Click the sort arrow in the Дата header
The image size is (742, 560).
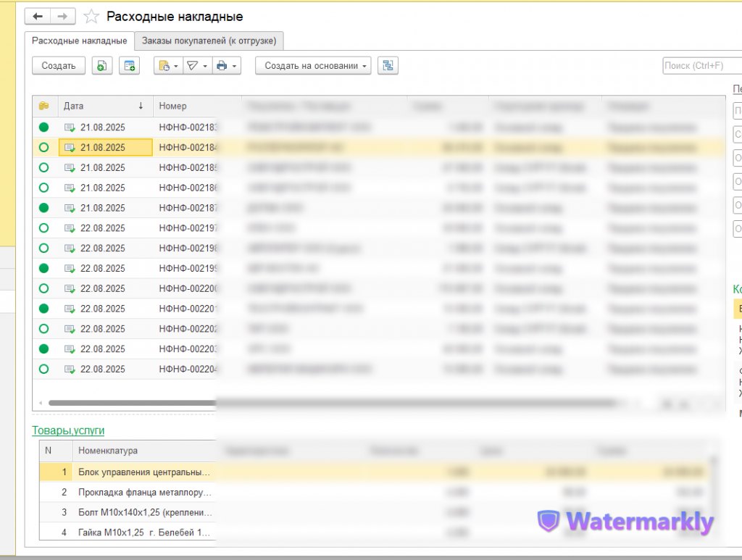coord(141,106)
